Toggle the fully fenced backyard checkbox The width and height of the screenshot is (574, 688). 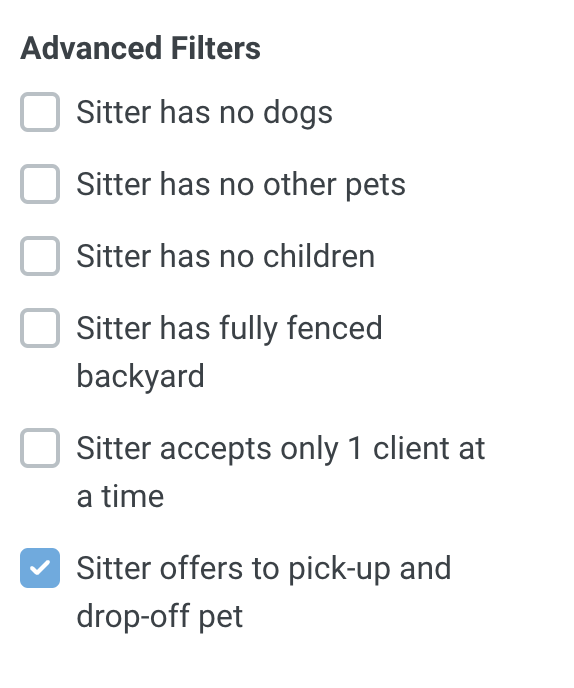point(40,328)
